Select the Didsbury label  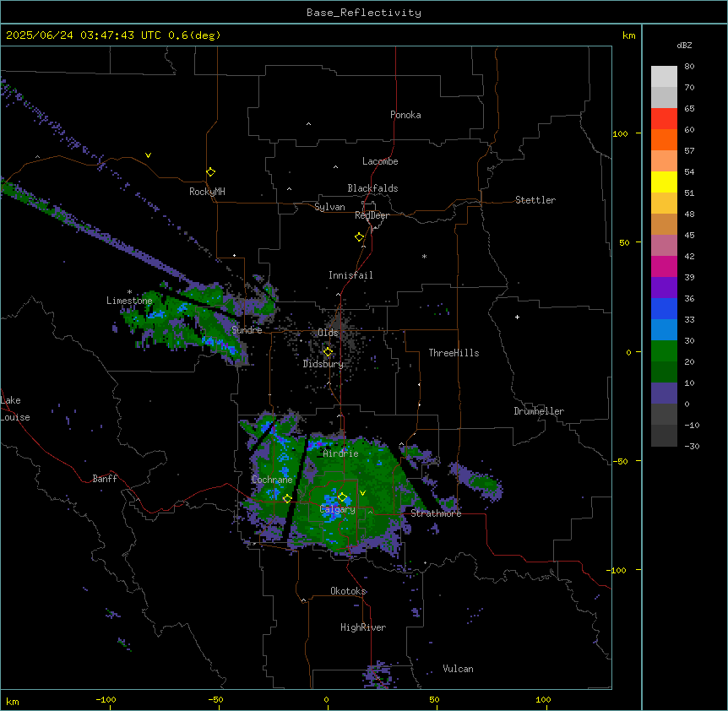point(323,364)
